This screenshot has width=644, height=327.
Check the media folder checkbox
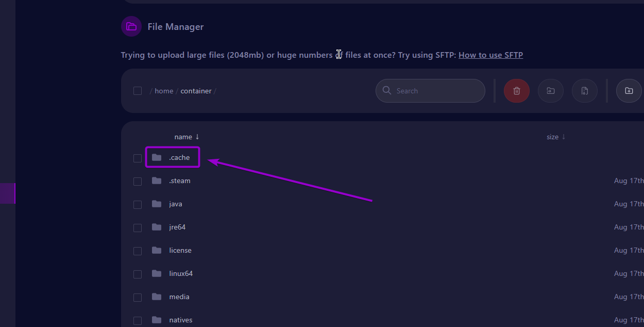pos(138,298)
